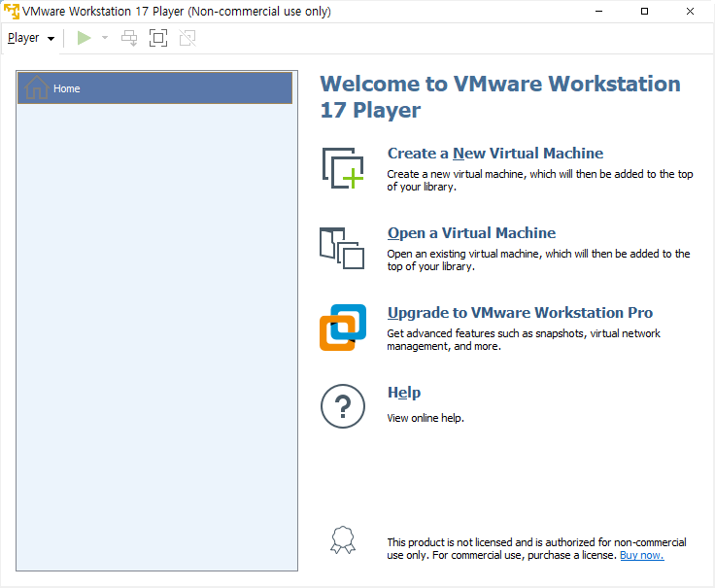
Task: Open the Player menu
Action: coord(31,38)
